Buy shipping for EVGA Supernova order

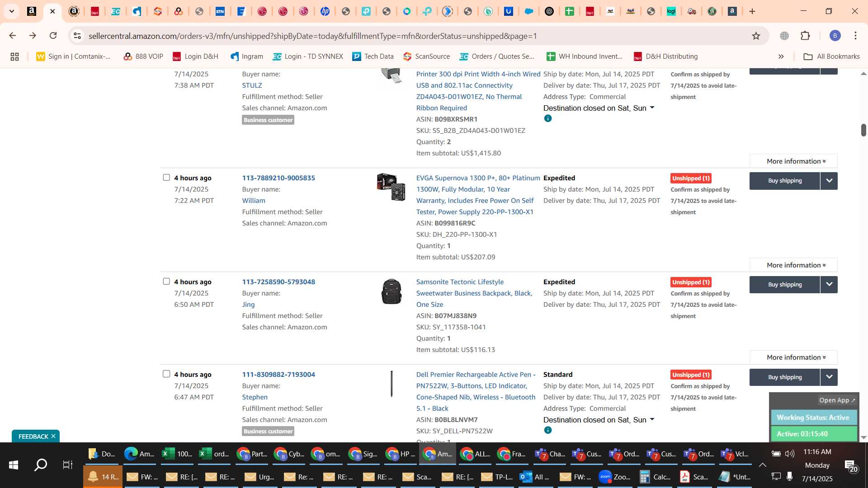coord(784,181)
